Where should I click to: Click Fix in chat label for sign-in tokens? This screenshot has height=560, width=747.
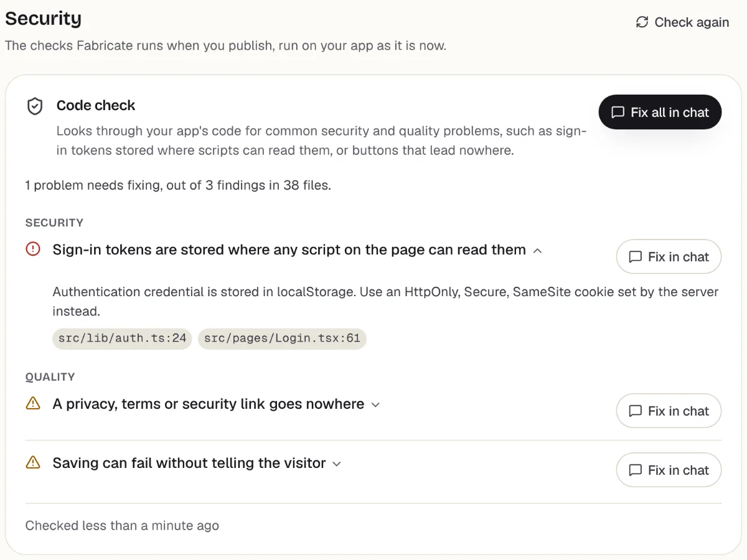coord(679,257)
